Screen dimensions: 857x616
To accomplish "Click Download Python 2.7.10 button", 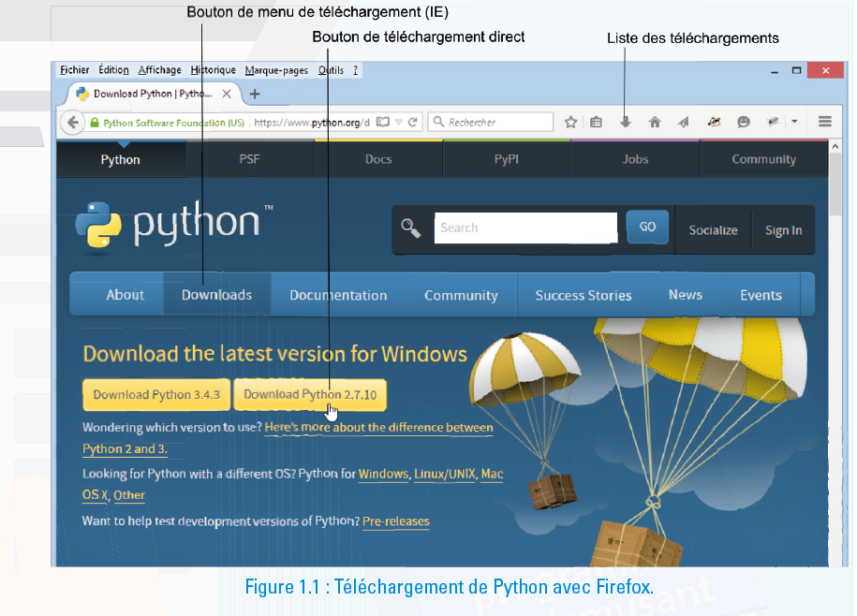I will (x=310, y=395).
